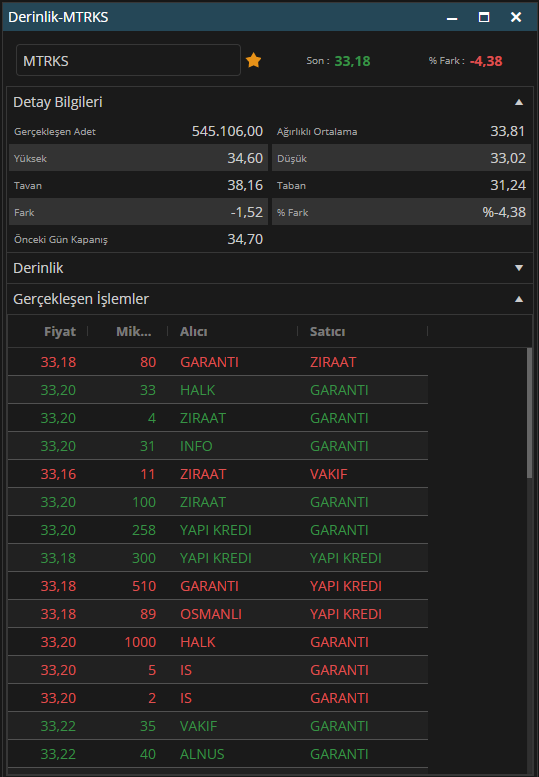Select the VAKIF seller cell
Screen dimensions: 539x777
pyautogui.click(x=328, y=474)
